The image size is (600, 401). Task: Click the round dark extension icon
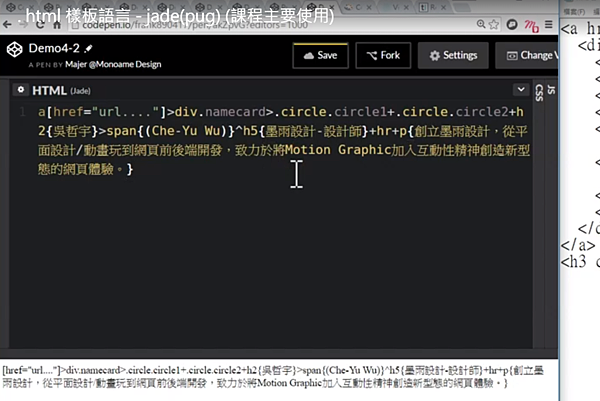click(x=512, y=24)
